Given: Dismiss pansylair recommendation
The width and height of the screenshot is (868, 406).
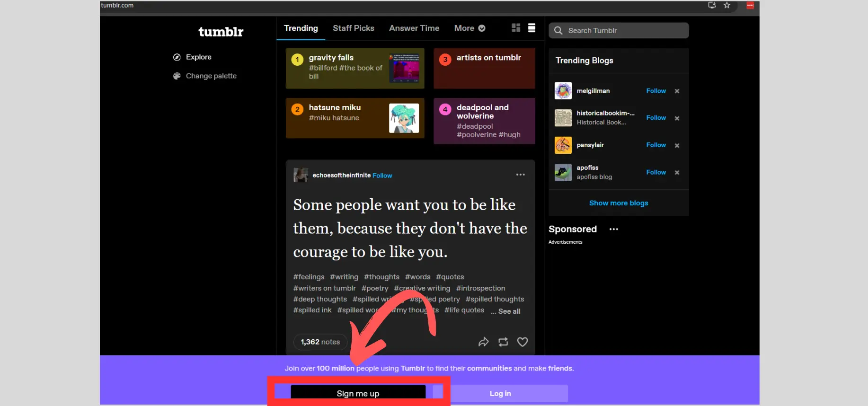Looking at the screenshot, I should tap(677, 146).
